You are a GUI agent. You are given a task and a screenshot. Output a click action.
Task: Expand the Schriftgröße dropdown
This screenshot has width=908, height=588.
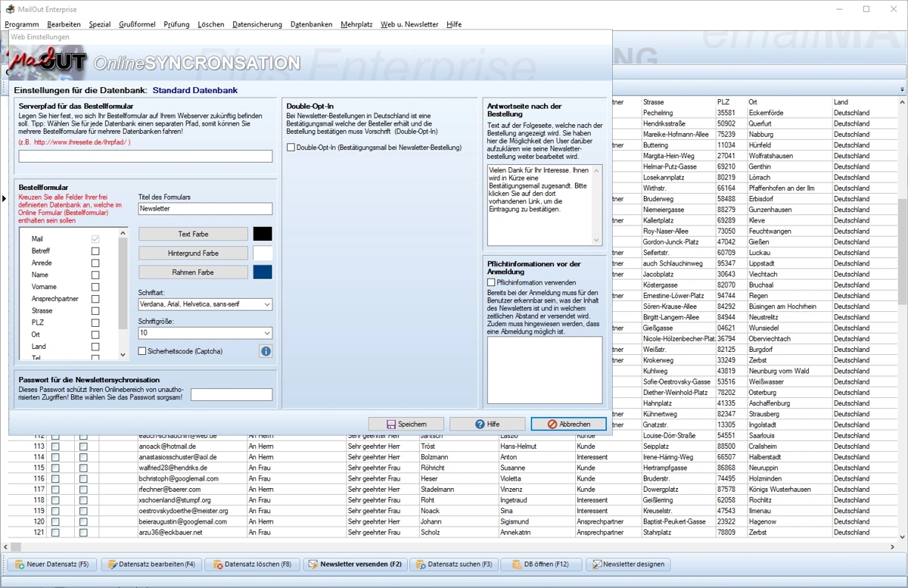click(205, 333)
